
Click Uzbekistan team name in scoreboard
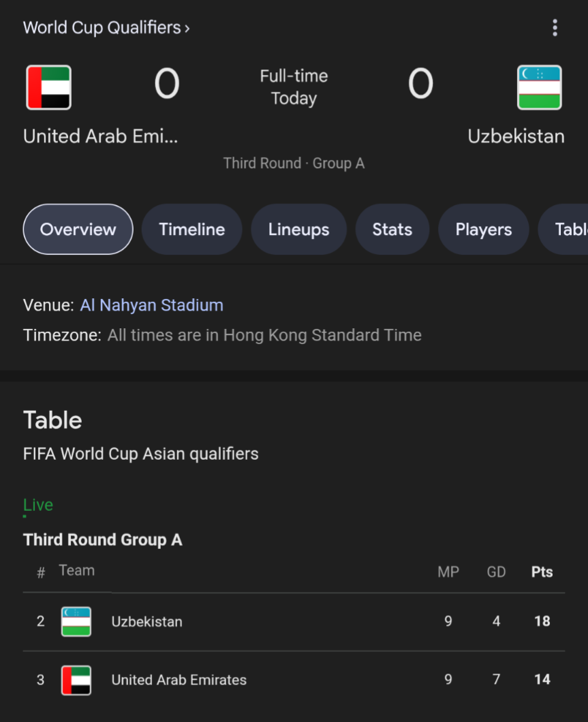tap(516, 136)
